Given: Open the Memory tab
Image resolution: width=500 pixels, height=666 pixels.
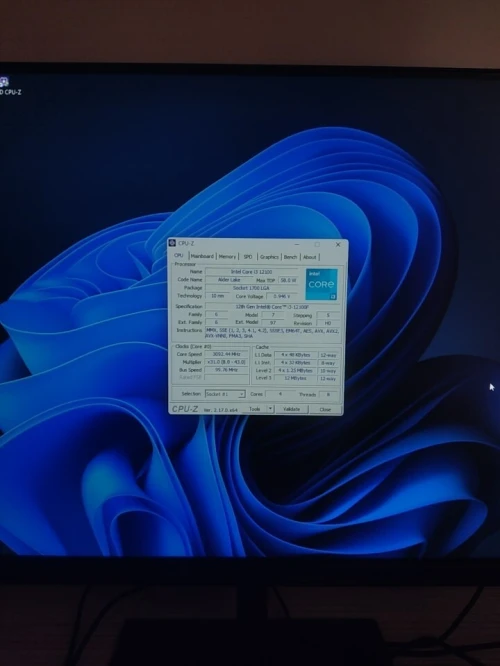Looking at the screenshot, I should 227,257.
